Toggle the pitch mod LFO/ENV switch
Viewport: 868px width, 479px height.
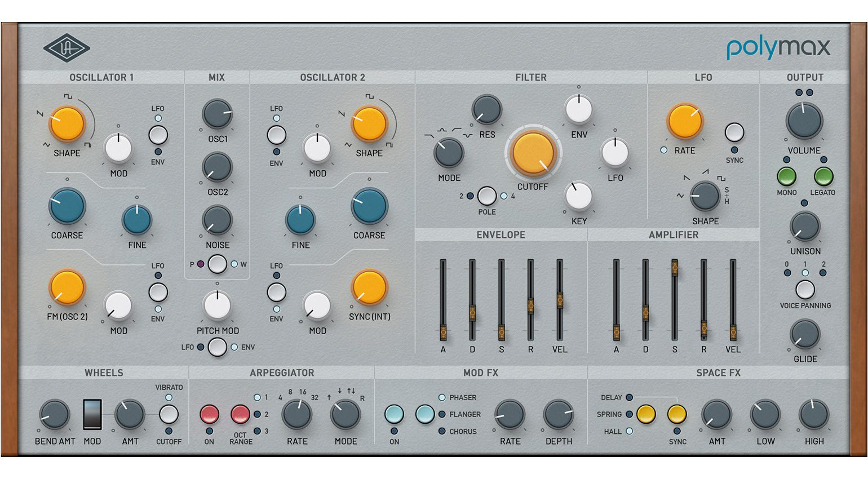218,347
